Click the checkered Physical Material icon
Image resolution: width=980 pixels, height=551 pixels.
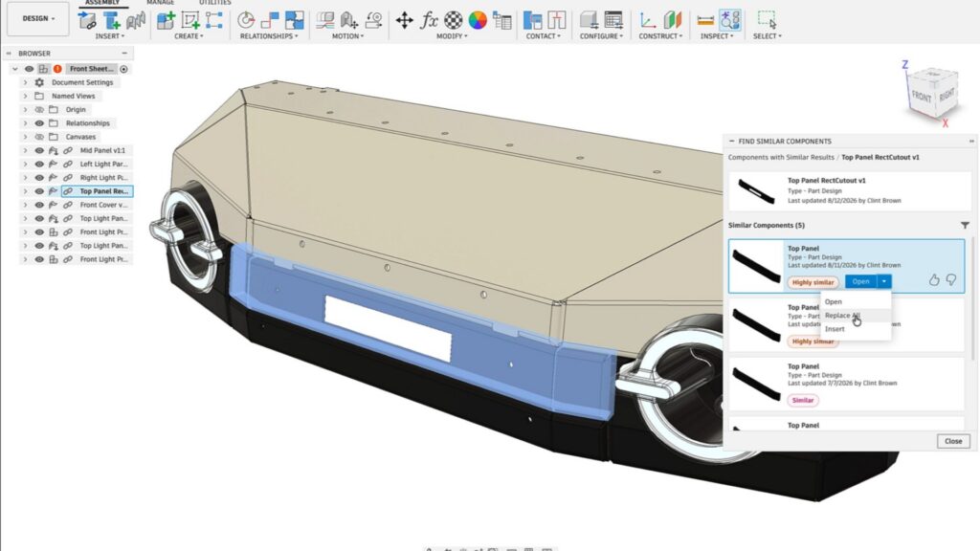pyautogui.click(x=453, y=20)
